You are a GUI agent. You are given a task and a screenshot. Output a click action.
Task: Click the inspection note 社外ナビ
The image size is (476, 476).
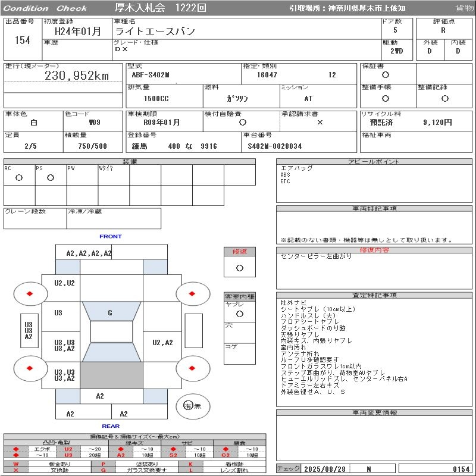pyautogui.click(x=293, y=302)
